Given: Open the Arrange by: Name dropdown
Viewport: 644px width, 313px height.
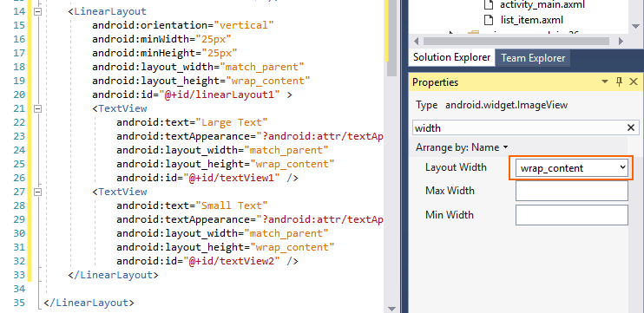Looking at the screenshot, I should 462,147.
